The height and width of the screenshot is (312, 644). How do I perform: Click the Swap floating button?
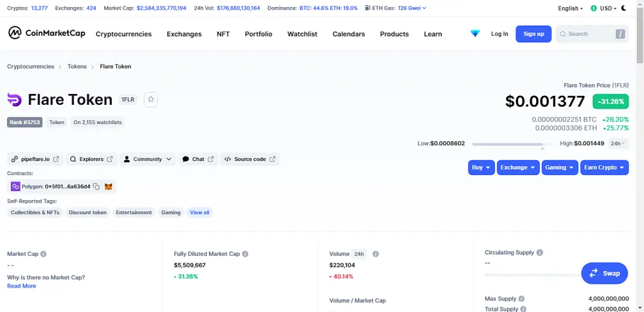coord(604,274)
